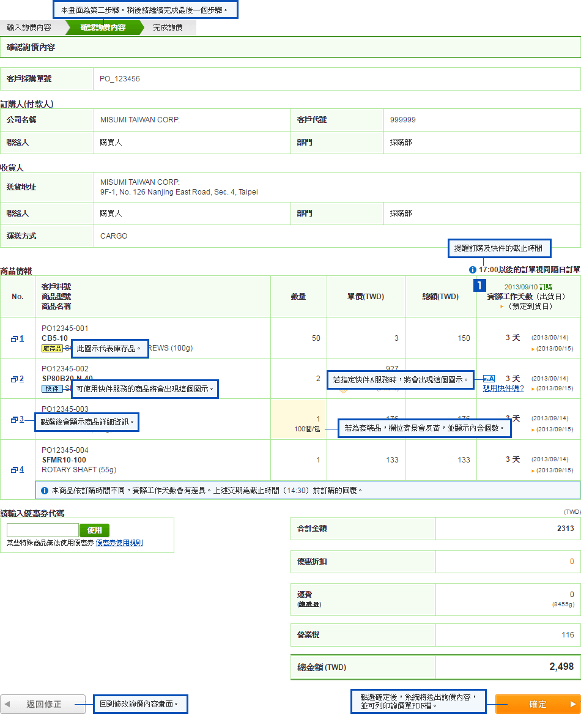The height and width of the screenshot is (728, 581).
Task: Click the detail window icon for item 1
Action: 13,338
